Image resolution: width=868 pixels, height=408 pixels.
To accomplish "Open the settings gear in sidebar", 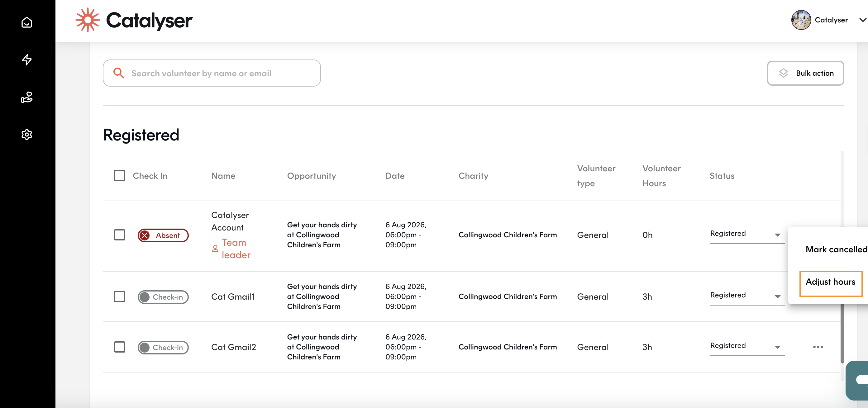I will (x=26, y=135).
